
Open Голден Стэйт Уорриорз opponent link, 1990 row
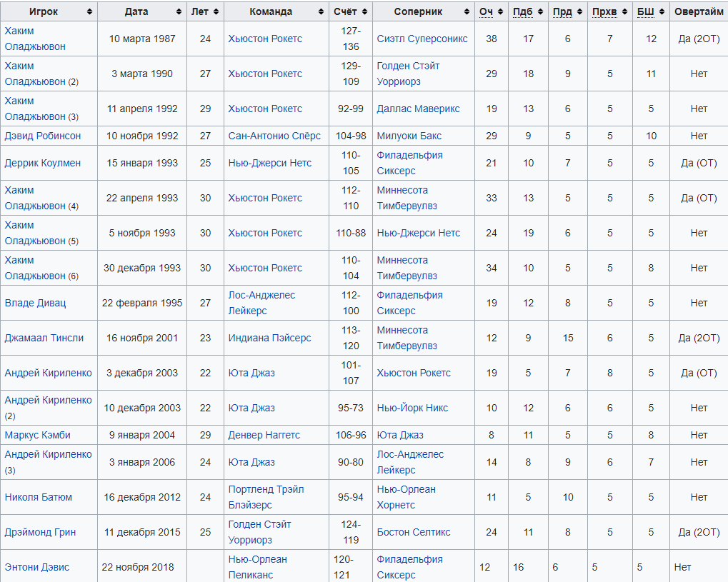point(409,74)
